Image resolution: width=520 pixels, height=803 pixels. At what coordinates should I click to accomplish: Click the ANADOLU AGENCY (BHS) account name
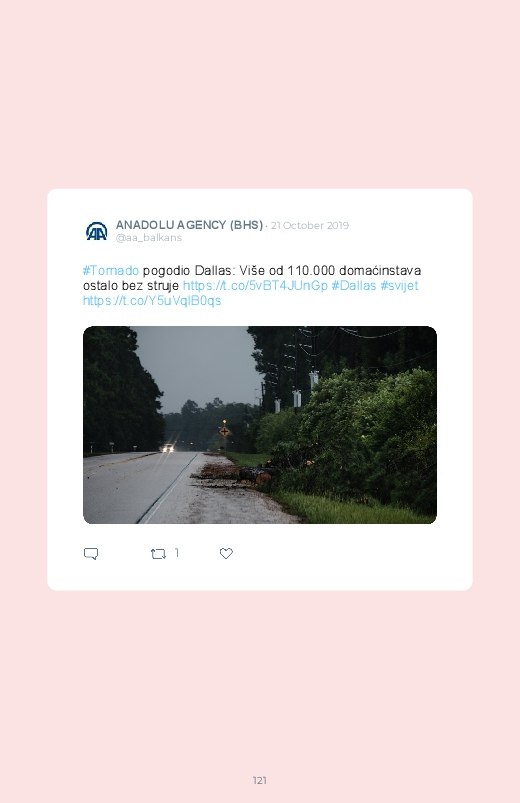click(x=189, y=225)
